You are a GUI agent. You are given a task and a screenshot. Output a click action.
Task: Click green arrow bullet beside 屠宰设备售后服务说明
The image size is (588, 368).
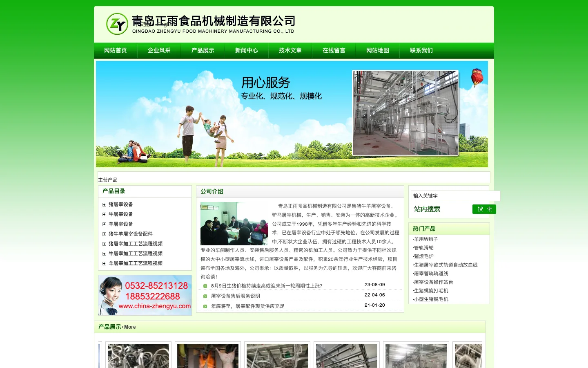(x=205, y=296)
